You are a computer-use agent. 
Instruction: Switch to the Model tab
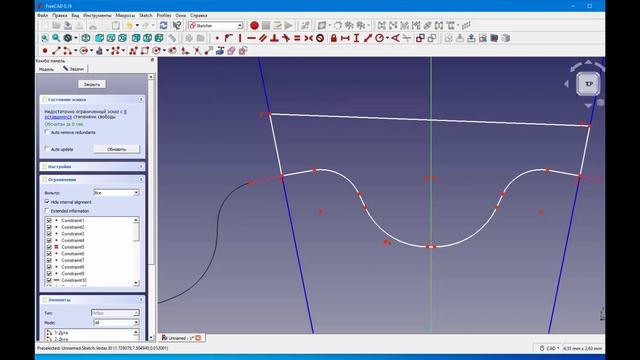tap(46, 69)
